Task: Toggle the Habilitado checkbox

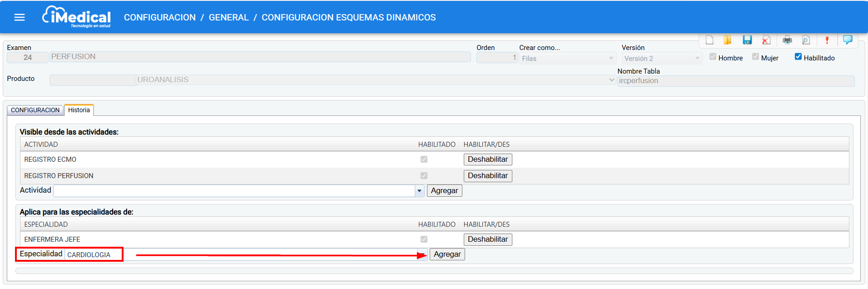Action: 798,57
